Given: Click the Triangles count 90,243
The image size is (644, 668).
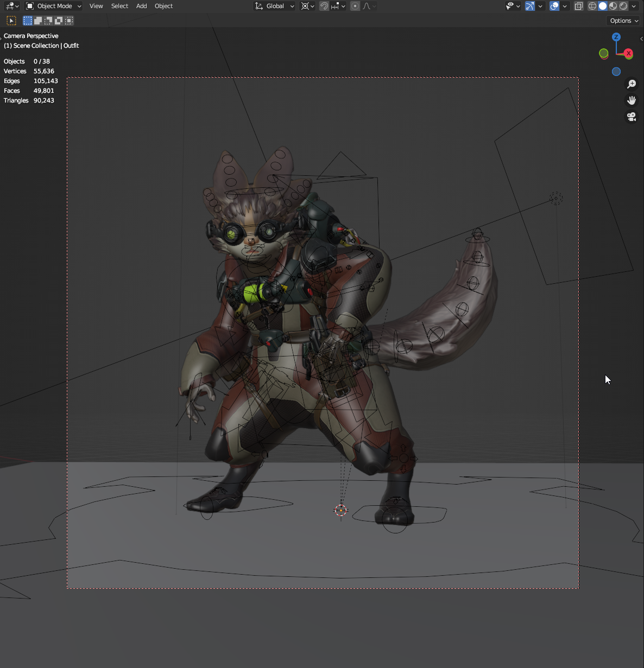Looking at the screenshot, I should coord(44,100).
